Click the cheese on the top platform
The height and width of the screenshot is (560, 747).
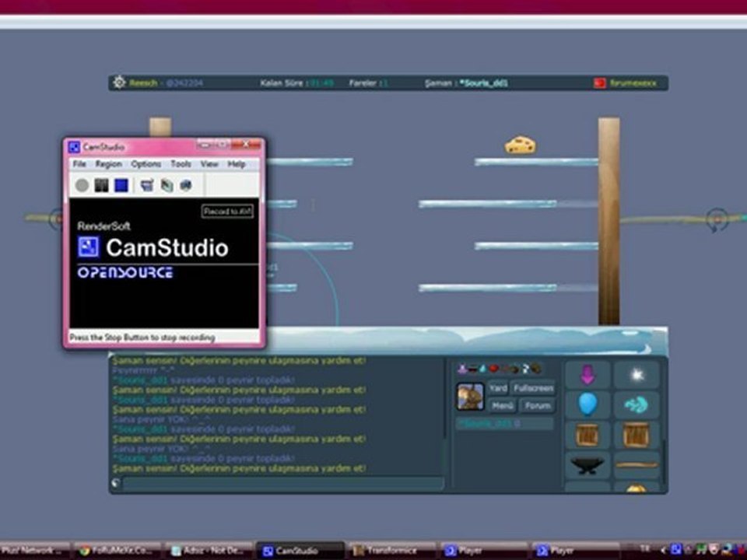click(521, 145)
